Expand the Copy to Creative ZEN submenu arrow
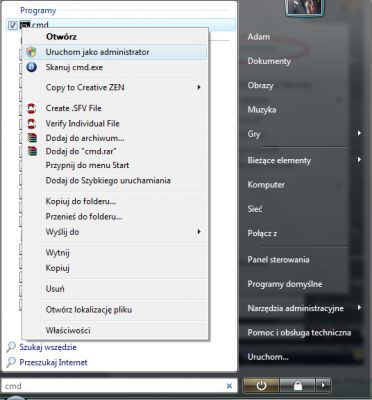 click(199, 87)
